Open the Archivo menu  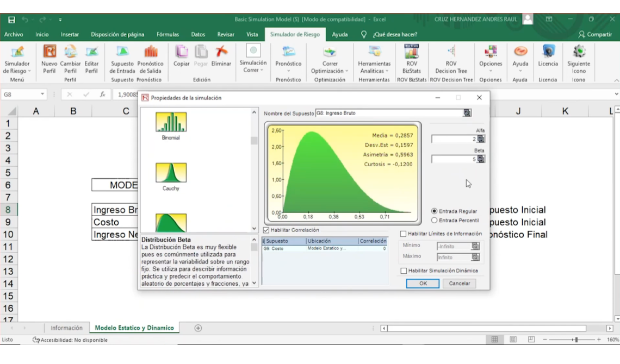pos(14,34)
